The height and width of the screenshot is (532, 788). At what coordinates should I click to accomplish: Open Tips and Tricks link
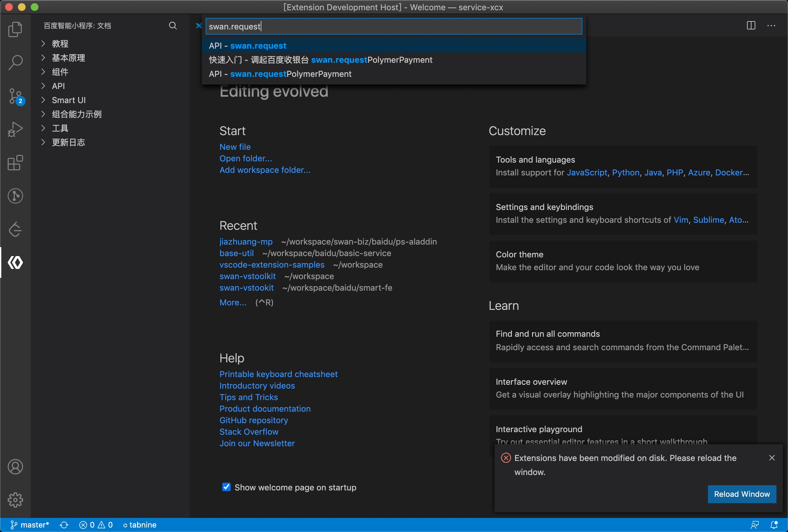pyautogui.click(x=249, y=397)
